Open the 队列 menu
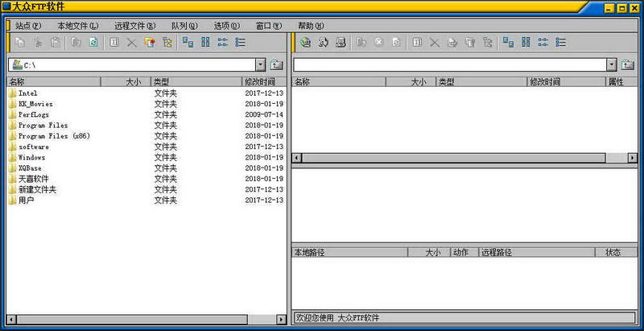Screen dimensions: 644x331 pos(185,26)
